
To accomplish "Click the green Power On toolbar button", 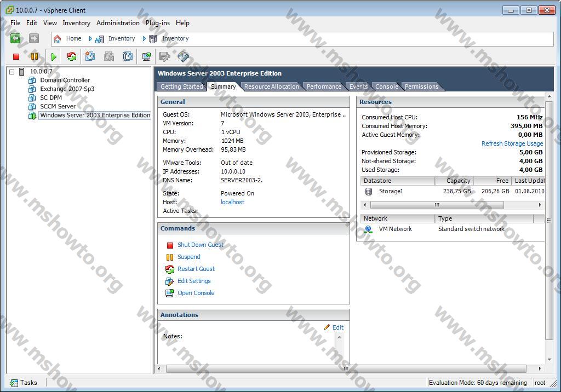I will pos(54,56).
